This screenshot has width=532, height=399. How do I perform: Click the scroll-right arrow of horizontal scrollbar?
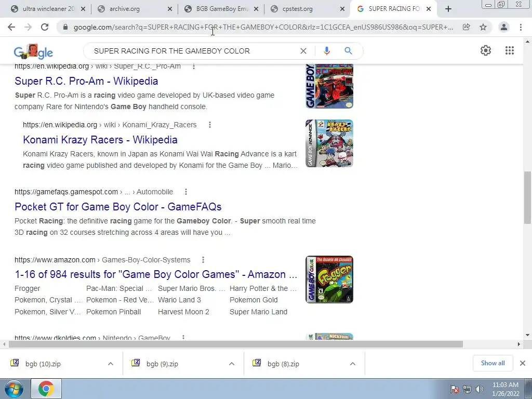tap(519, 344)
